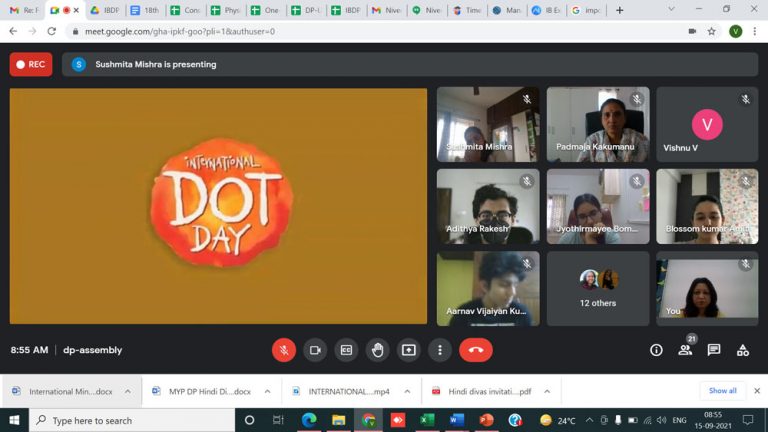Viewport: 768px width, 432px height.
Task: Click the red REC recording indicator
Action: pyautogui.click(x=31, y=64)
